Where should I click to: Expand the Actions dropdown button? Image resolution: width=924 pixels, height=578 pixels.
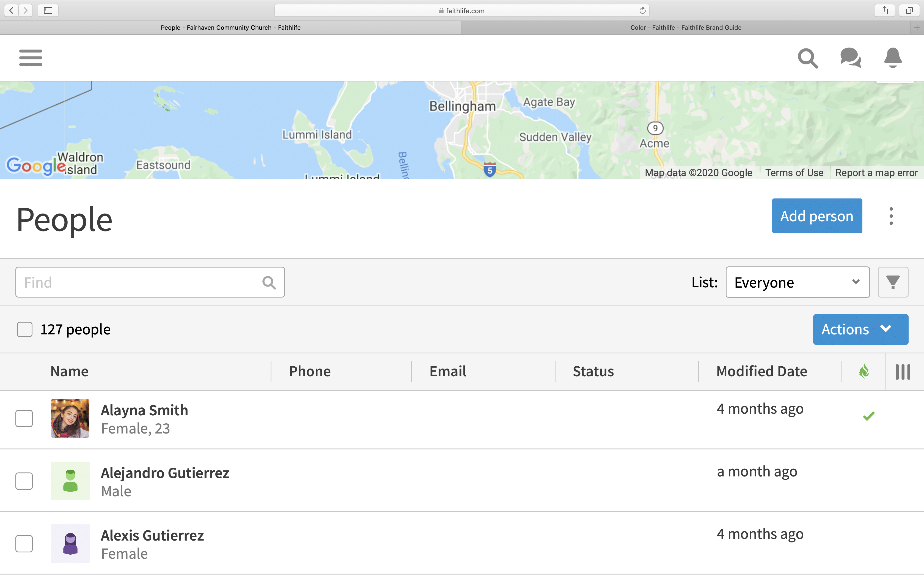[860, 329]
